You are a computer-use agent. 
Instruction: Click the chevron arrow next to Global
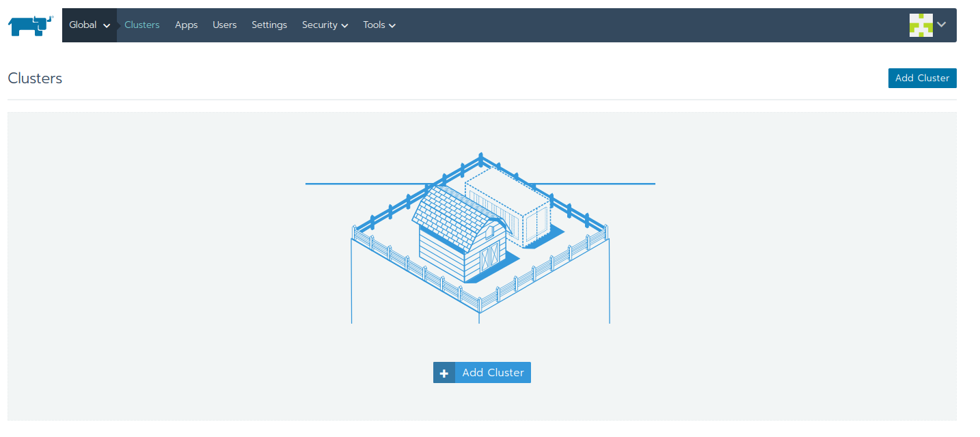pyautogui.click(x=107, y=26)
